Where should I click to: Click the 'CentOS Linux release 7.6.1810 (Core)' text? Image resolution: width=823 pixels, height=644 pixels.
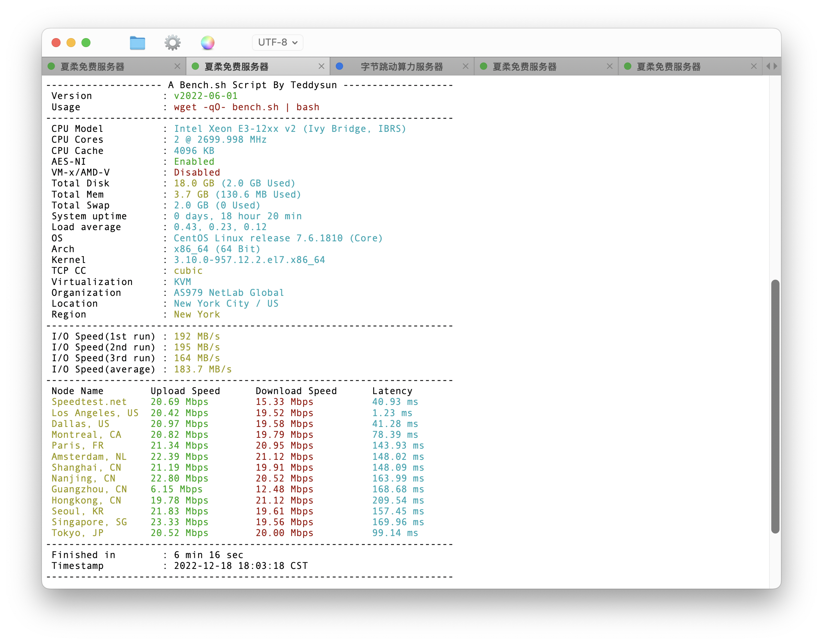[278, 238]
